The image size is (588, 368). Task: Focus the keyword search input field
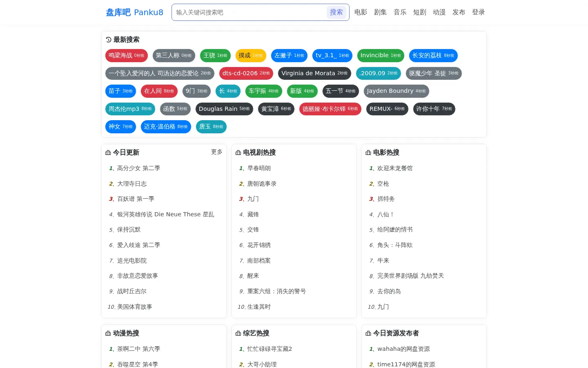[x=250, y=12]
